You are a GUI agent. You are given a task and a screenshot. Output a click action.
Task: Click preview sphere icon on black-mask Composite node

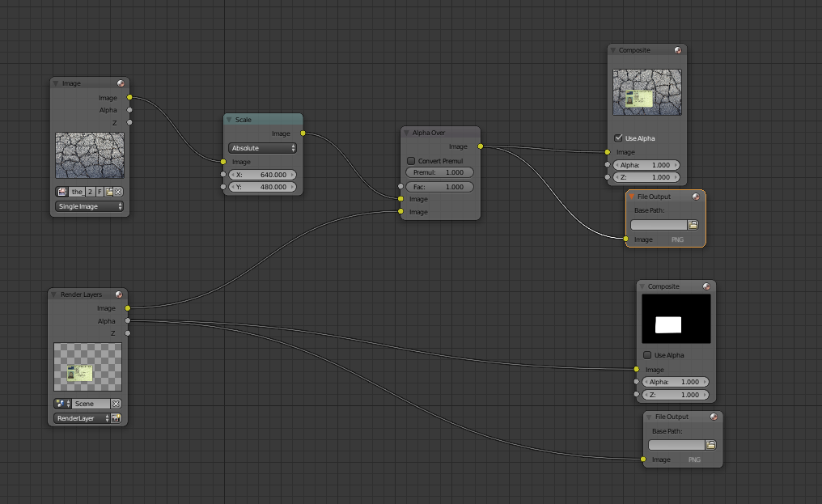point(706,286)
